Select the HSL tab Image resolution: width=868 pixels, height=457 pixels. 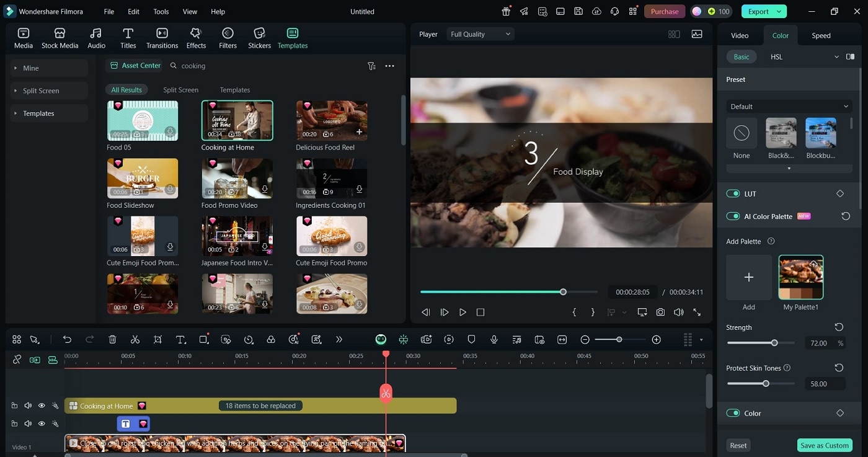[776, 56]
